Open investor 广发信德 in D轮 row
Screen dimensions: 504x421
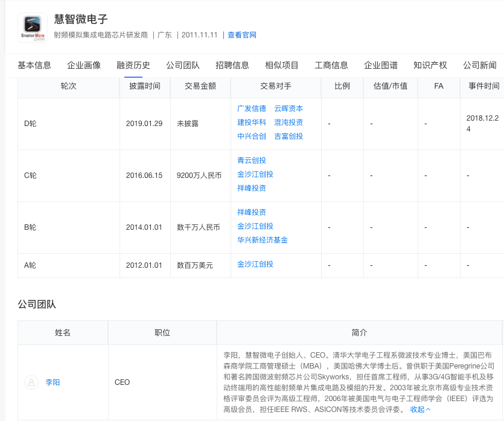click(252, 109)
